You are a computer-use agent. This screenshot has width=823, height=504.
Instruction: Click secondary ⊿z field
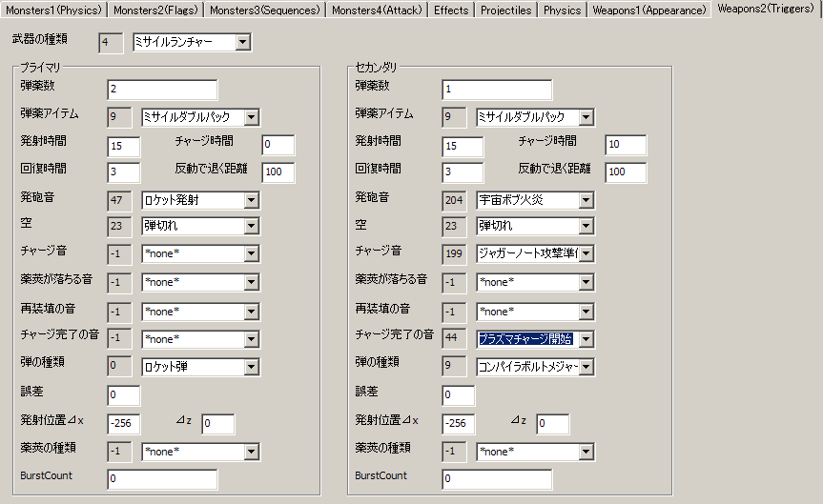tap(553, 423)
